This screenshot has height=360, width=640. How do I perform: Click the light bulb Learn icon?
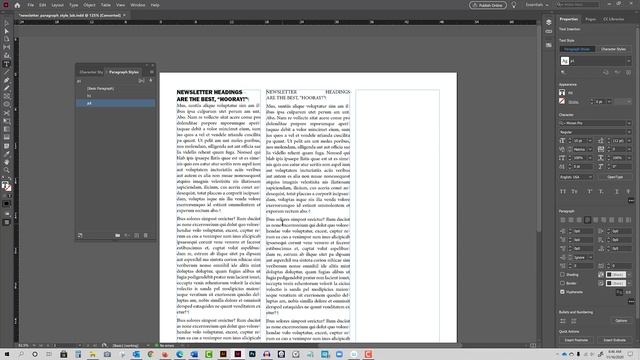pos(514,5)
